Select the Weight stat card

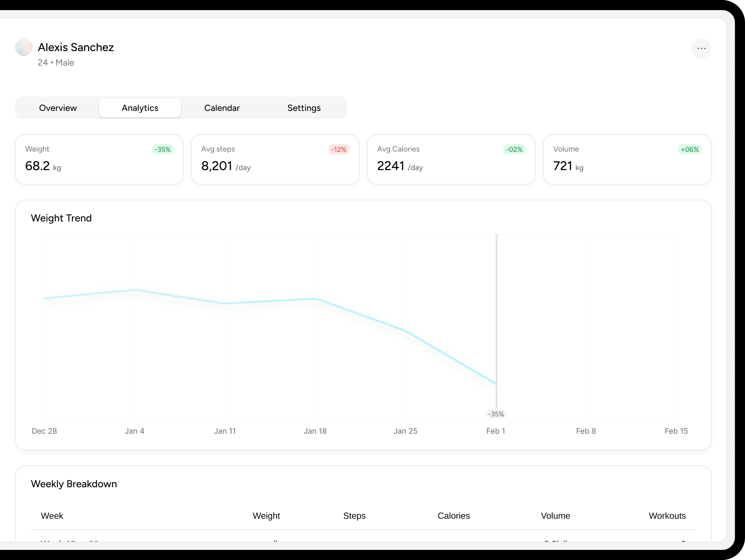click(x=99, y=159)
